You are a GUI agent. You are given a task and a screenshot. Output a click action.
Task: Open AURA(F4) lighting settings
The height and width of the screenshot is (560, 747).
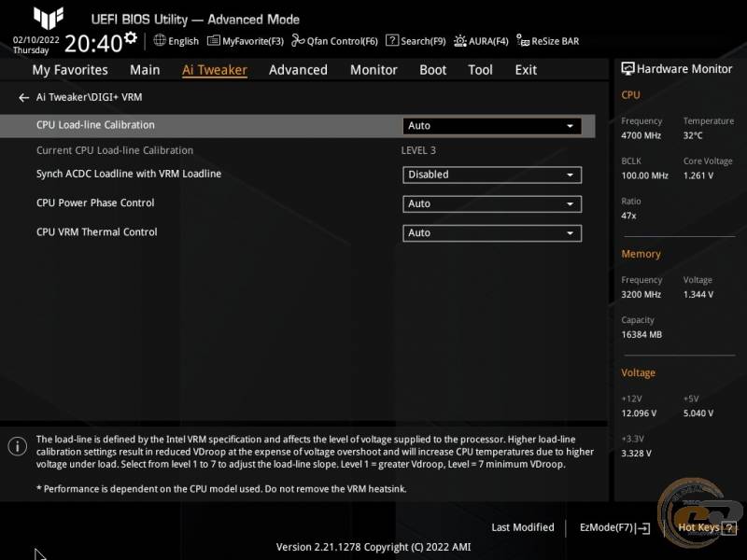point(481,41)
